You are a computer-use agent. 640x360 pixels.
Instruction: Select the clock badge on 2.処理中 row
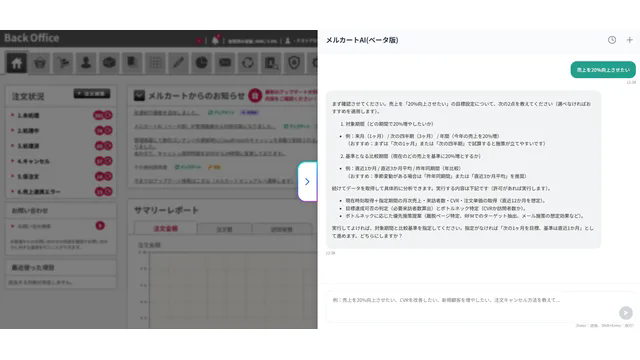click(x=108, y=131)
